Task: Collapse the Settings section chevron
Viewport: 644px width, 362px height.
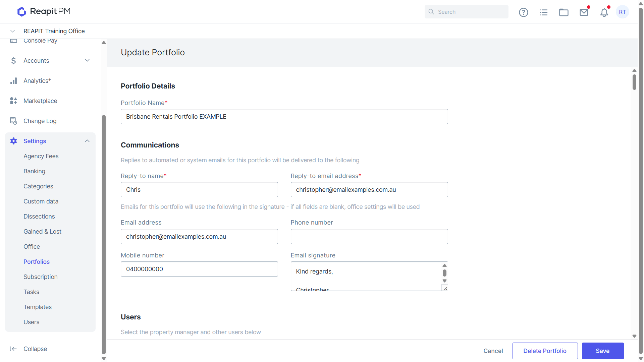Action: coord(87,141)
